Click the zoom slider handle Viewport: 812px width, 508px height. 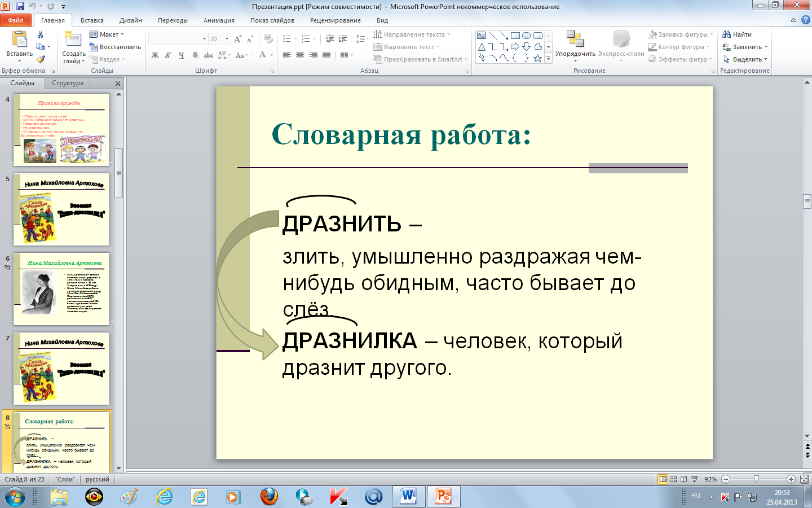point(756,479)
